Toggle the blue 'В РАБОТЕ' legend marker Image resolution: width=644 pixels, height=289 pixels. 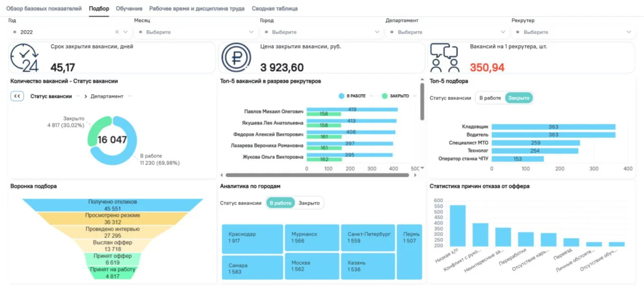342,96
